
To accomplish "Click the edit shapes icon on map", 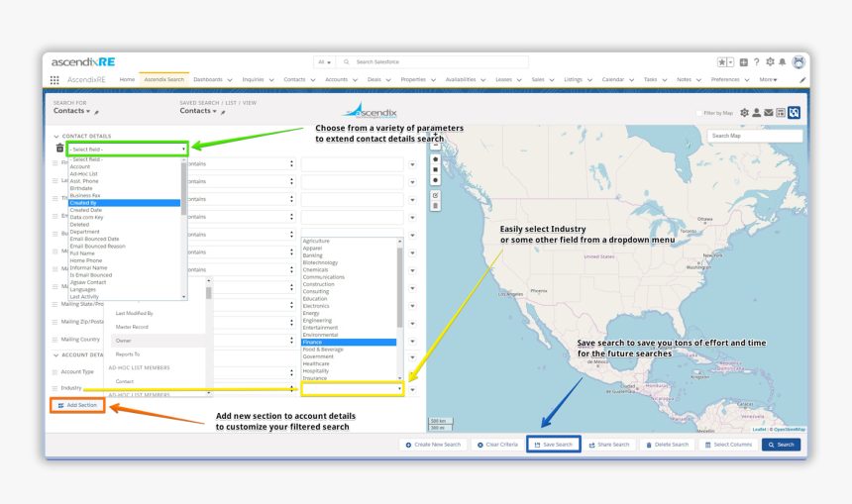I will pos(435,195).
